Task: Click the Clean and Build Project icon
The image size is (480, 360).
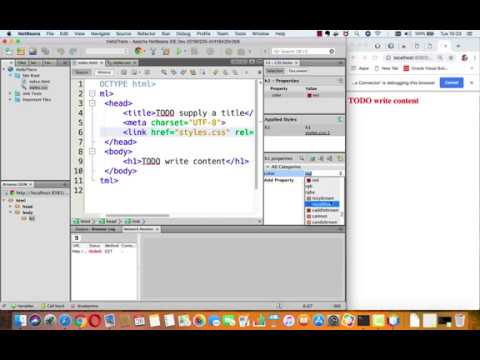Action: [166, 51]
